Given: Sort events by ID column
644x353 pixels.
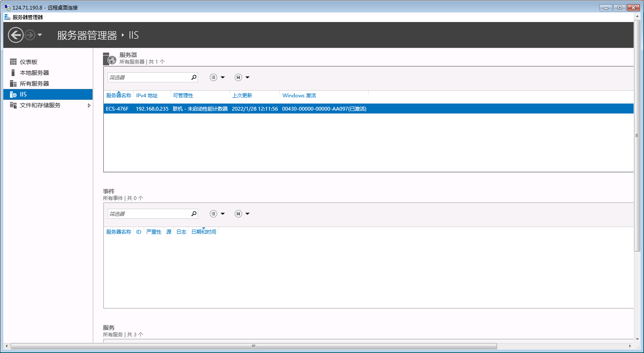Looking at the screenshot, I should tap(139, 232).
